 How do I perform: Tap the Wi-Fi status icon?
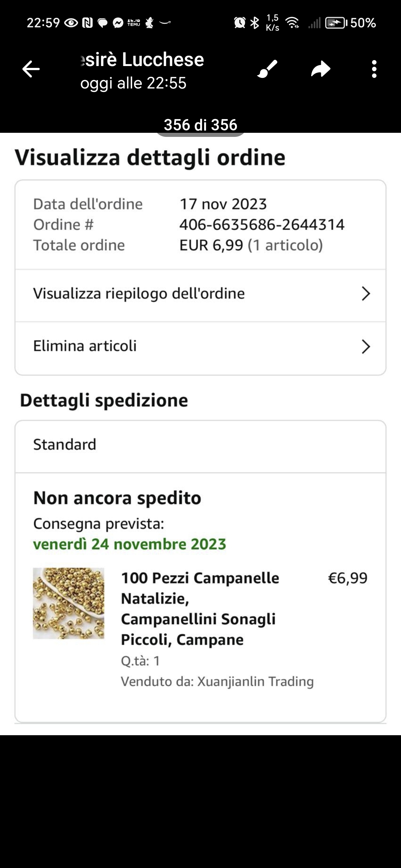pos(293,23)
